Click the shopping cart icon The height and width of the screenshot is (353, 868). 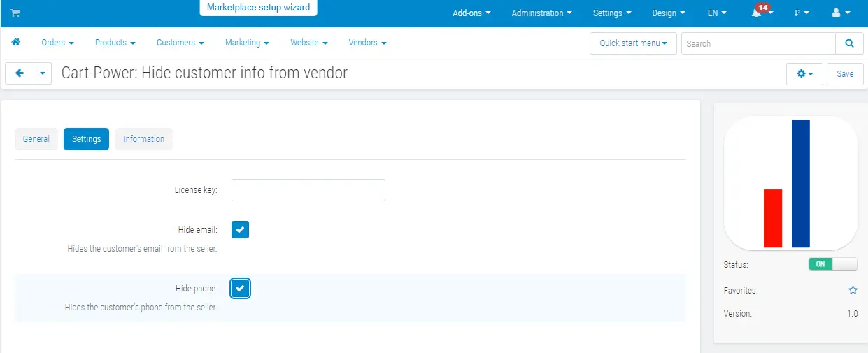15,13
